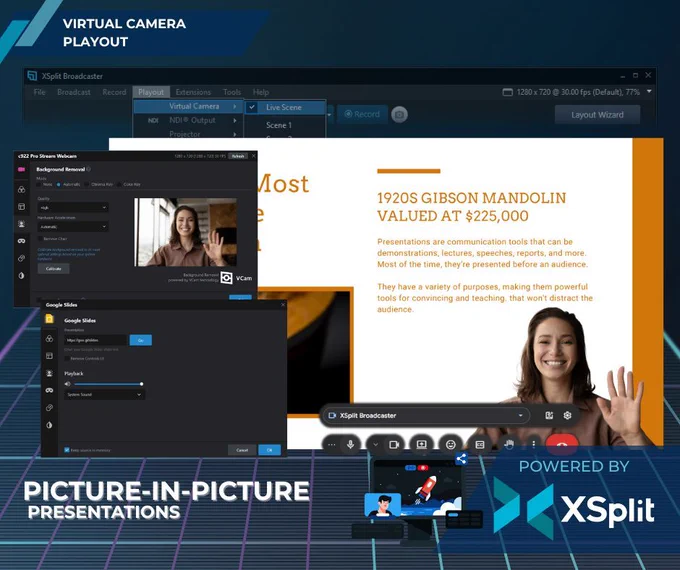The image size is (680, 570).
Task: Open the half-circle effects tab in webcam window
Action: (21, 275)
